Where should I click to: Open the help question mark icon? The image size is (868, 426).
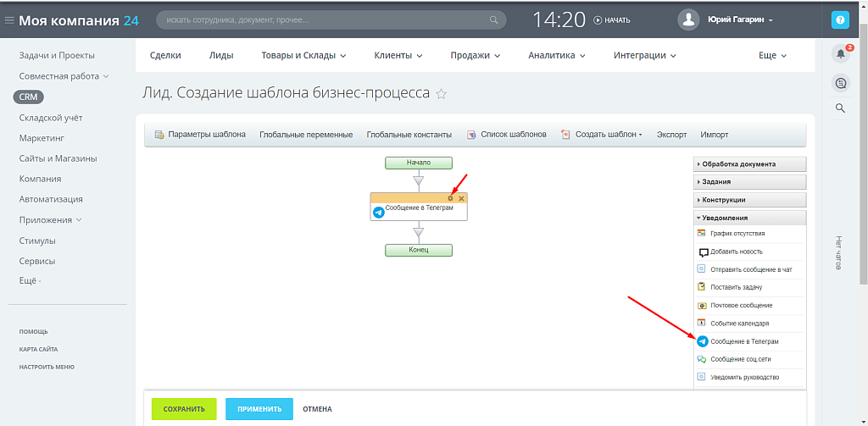pos(840,19)
